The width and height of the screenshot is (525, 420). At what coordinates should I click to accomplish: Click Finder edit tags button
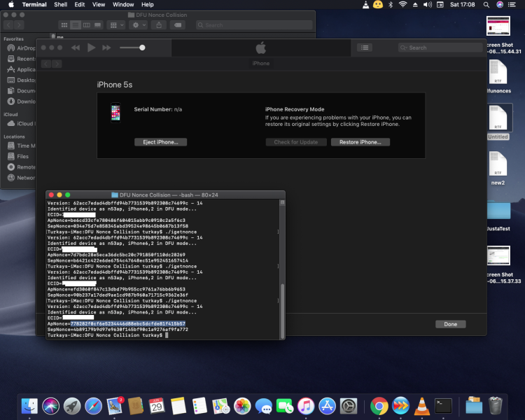178,25
